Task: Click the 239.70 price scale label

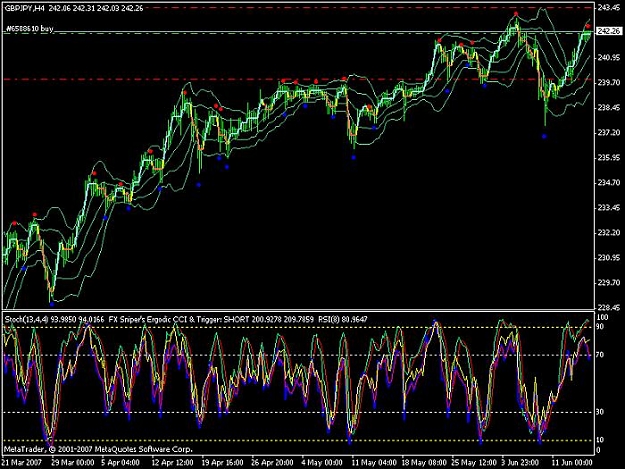Action: [609, 82]
